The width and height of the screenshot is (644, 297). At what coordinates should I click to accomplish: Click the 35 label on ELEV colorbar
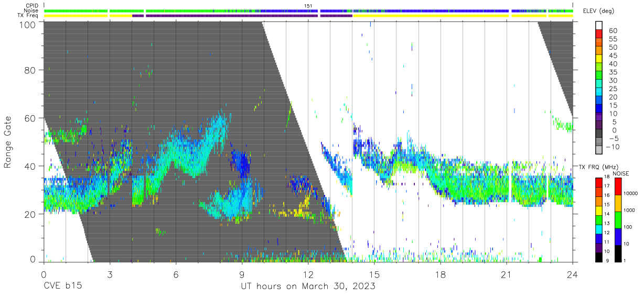tap(612, 72)
